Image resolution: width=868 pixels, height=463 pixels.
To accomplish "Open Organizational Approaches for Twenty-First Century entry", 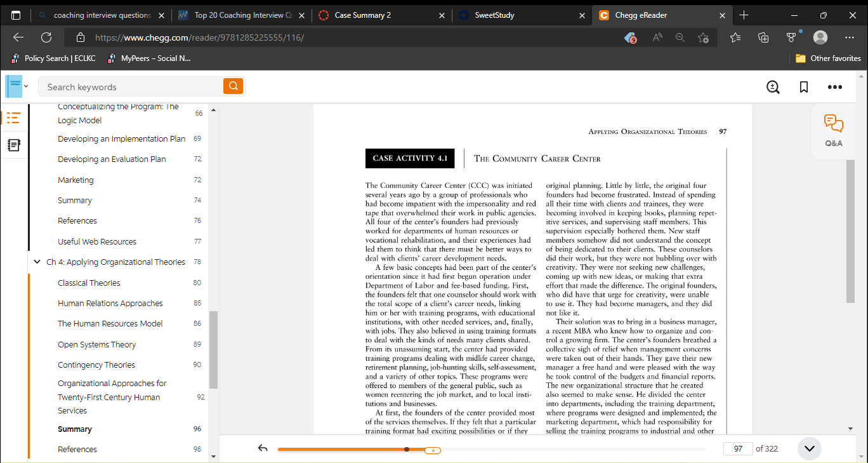I will (112, 397).
